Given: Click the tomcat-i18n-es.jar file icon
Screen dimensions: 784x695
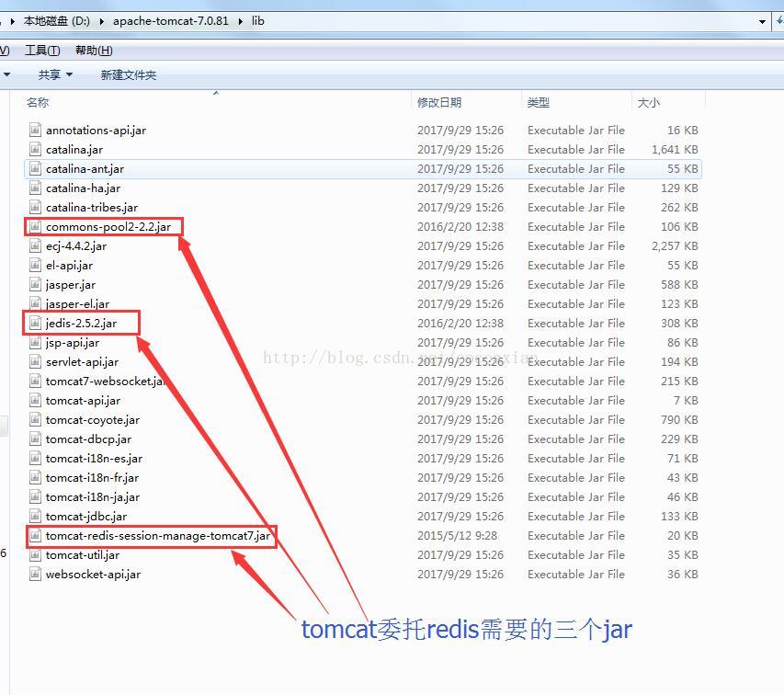Looking at the screenshot, I should tap(35, 459).
